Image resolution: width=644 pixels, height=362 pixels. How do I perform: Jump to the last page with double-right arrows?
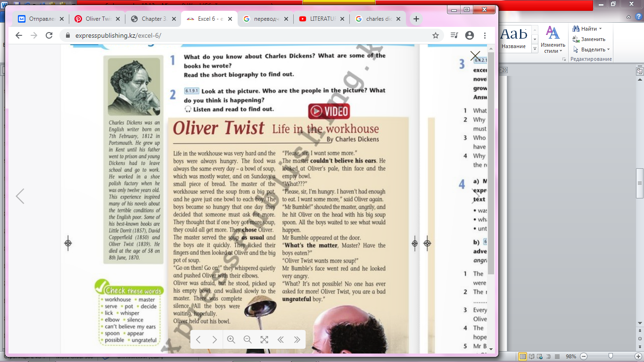click(x=297, y=339)
